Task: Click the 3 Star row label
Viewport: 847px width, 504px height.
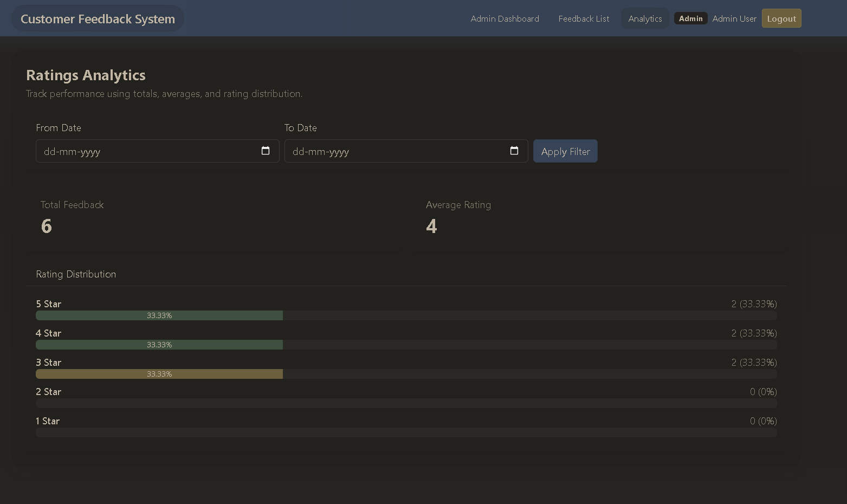Action: point(49,363)
